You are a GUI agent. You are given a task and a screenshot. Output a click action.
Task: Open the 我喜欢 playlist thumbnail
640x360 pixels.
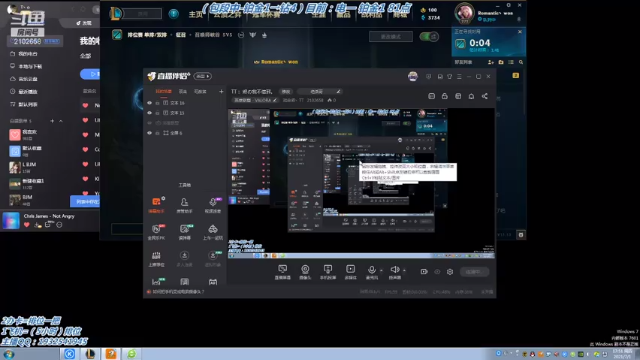pos(15,134)
